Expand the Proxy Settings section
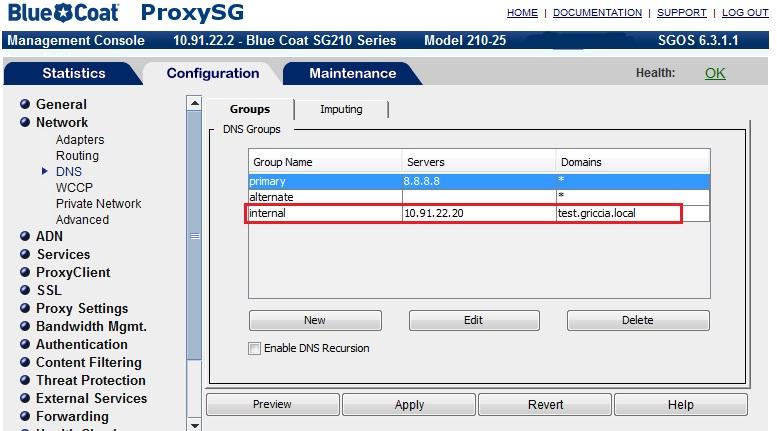Image resolution: width=777 pixels, height=431 pixels. tap(82, 308)
